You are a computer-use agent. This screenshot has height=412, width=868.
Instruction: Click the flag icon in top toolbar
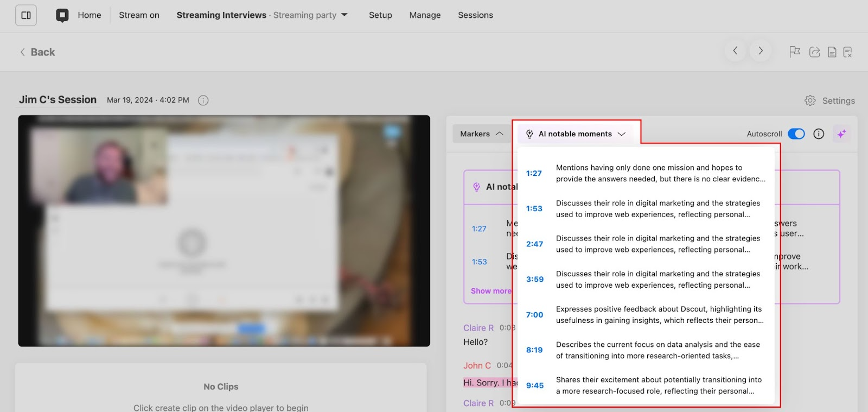tap(795, 52)
